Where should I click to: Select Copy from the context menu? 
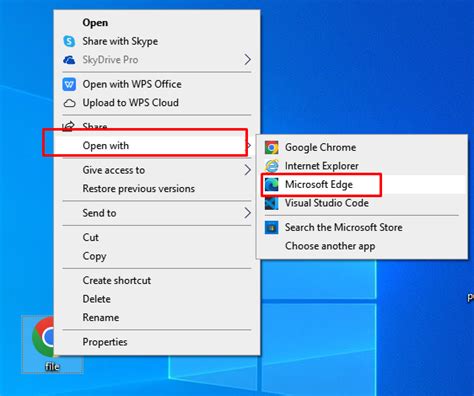157,256
